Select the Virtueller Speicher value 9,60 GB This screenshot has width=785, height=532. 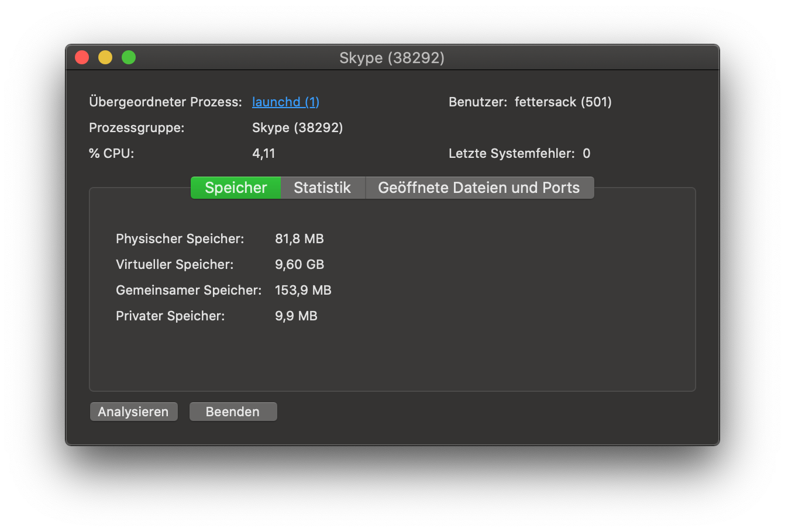pos(299,264)
